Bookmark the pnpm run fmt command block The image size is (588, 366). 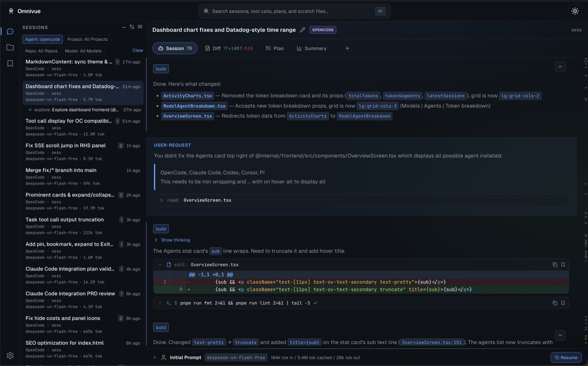[x=563, y=303]
